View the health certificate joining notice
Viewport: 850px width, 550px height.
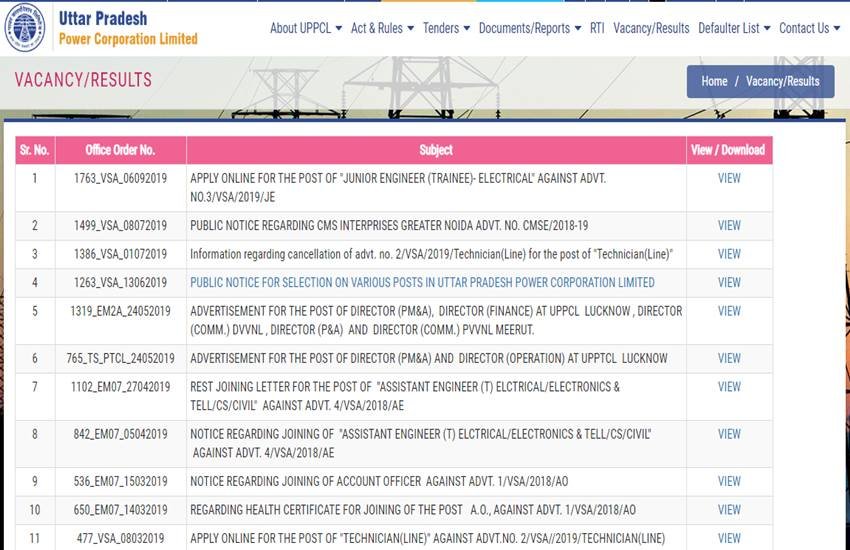(x=729, y=510)
